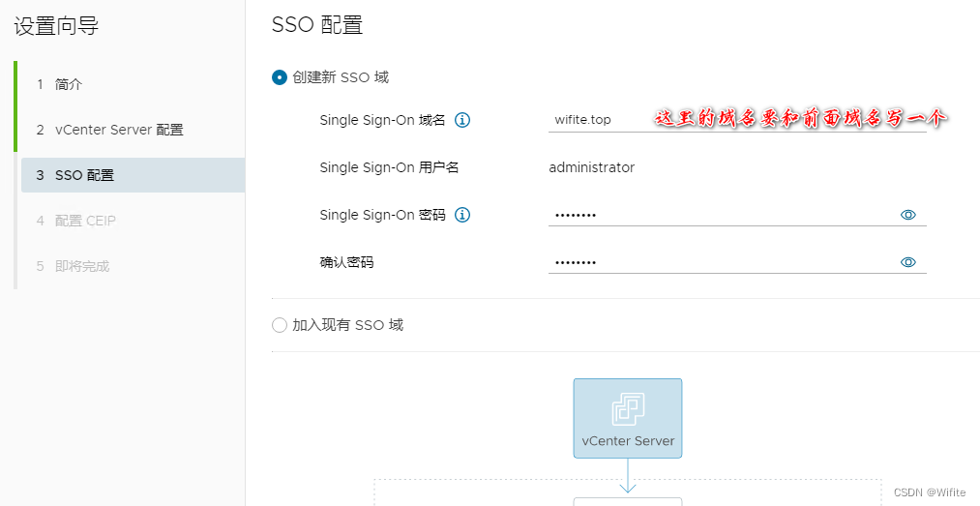Click the vCenter Server label in diagram
980x506 pixels.
[x=628, y=441]
